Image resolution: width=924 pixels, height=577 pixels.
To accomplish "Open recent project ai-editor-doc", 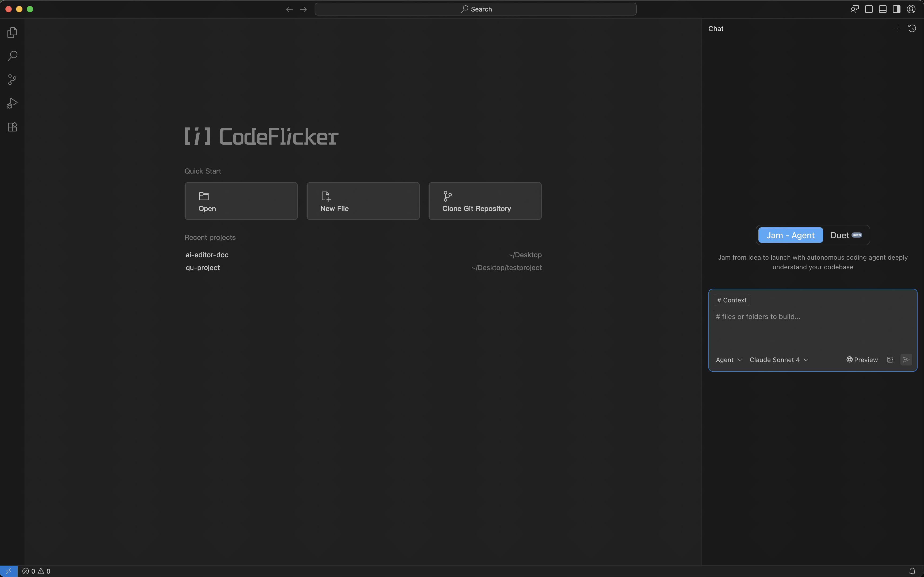I will click(207, 255).
